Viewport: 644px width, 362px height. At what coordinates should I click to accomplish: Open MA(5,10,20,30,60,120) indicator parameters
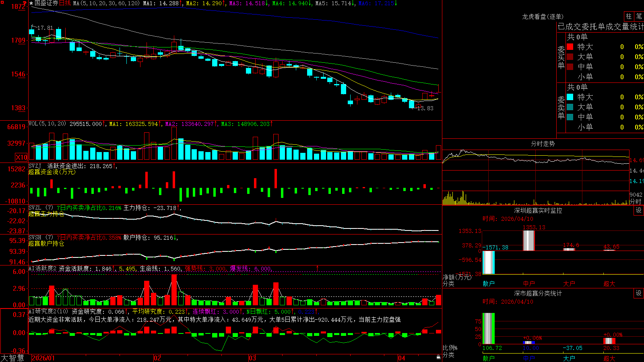pos(106,3)
